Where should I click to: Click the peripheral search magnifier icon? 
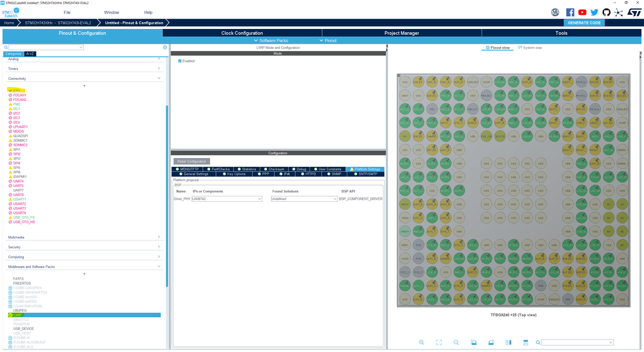click(x=6, y=47)
